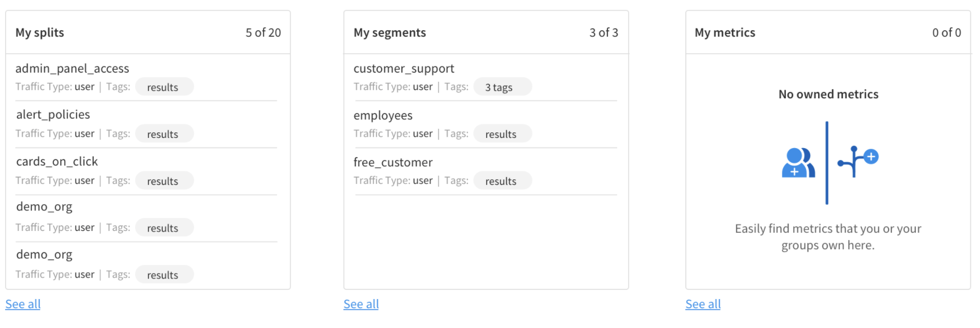Click results tag on employees segment

(x=502, y=134)
